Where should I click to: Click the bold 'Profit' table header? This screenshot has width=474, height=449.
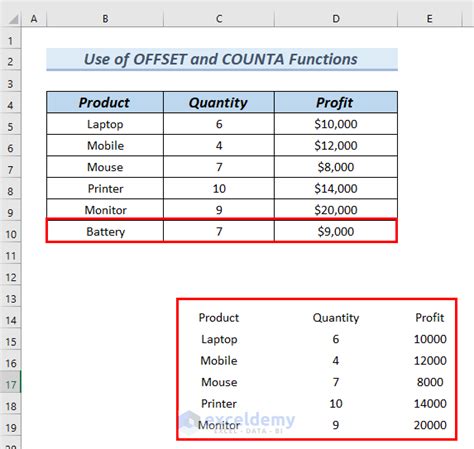[x=336, y=103]
